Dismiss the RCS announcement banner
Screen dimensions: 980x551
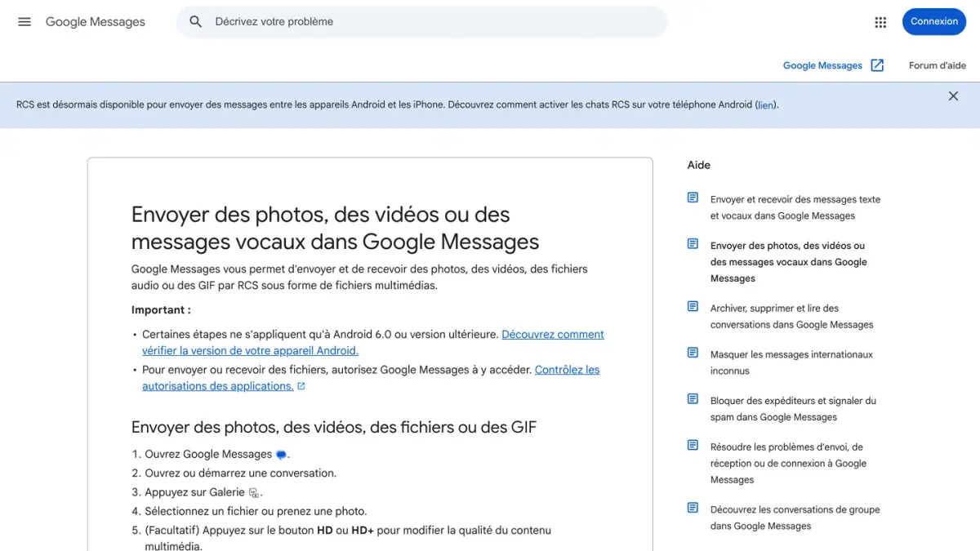953,96
